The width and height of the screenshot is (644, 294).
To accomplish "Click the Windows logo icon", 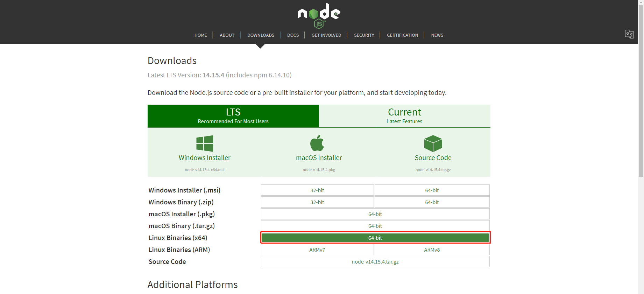I will pos(205,143).
